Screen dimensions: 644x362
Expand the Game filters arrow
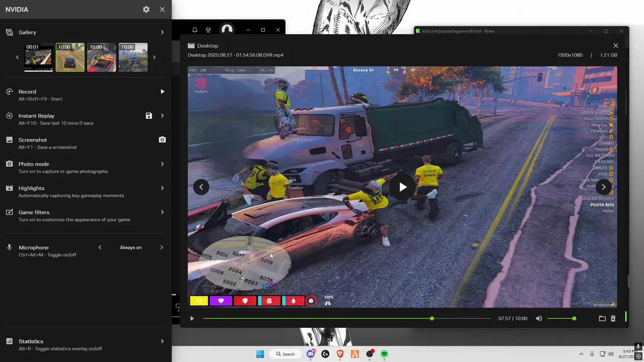coord(162,212)
